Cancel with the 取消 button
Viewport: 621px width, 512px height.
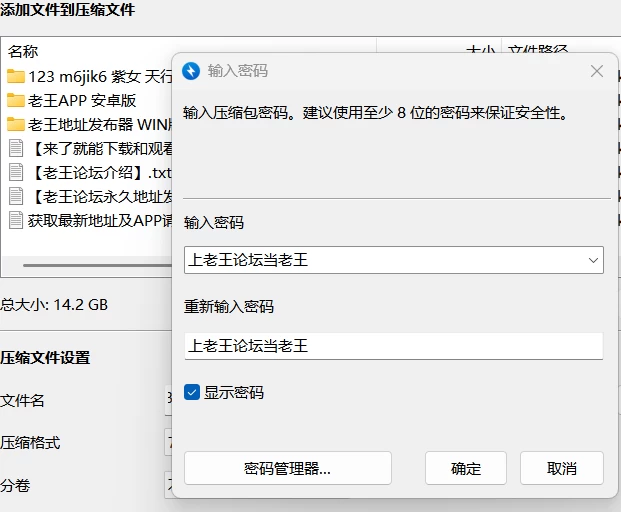tap(562, 468)
